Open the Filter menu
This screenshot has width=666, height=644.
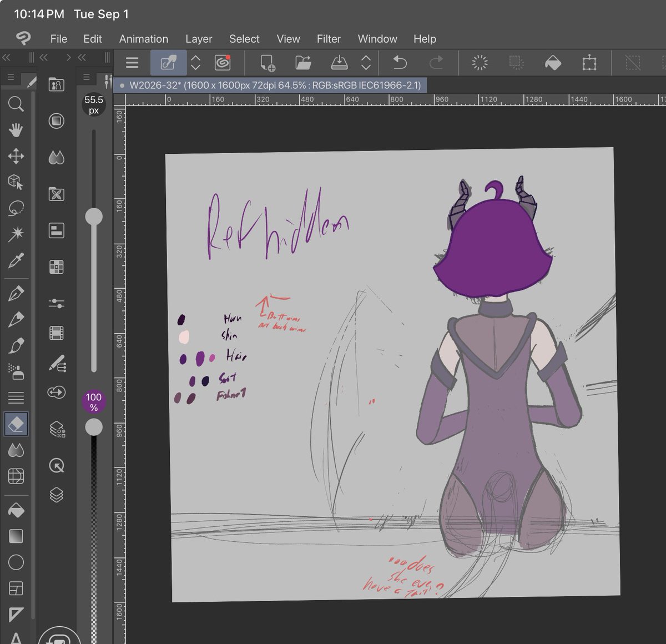[329, 39]
